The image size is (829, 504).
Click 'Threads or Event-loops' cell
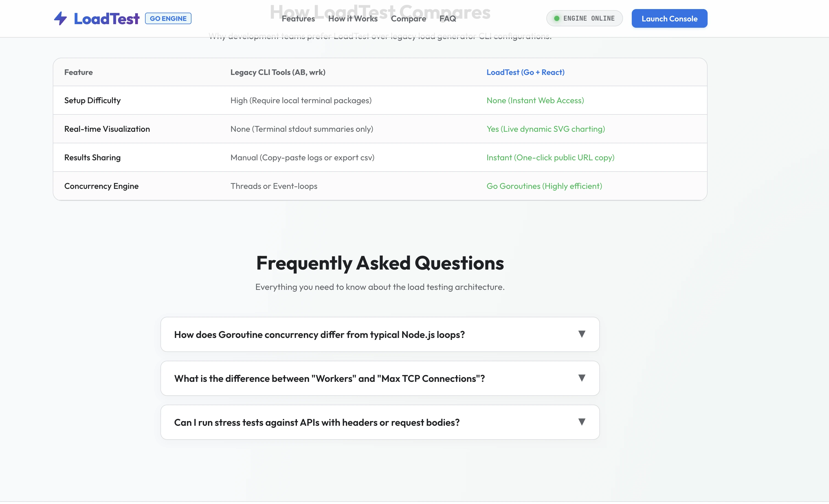[x=274, y=186]
